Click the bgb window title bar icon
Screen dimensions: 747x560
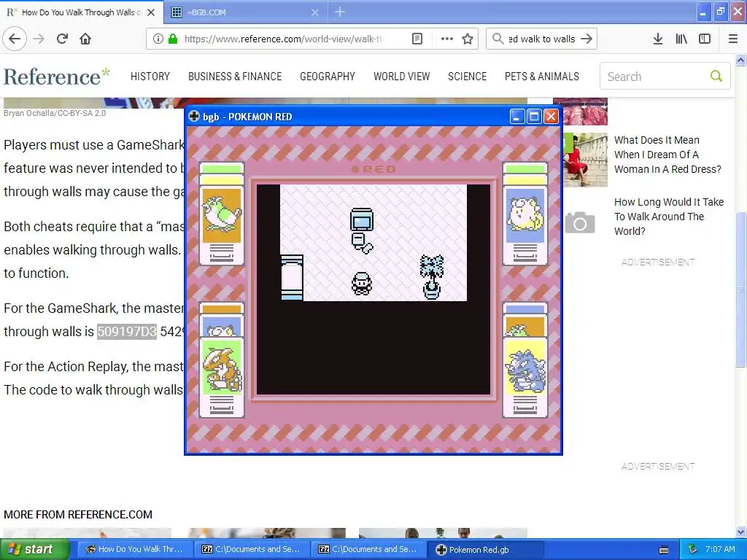[194, 116]
